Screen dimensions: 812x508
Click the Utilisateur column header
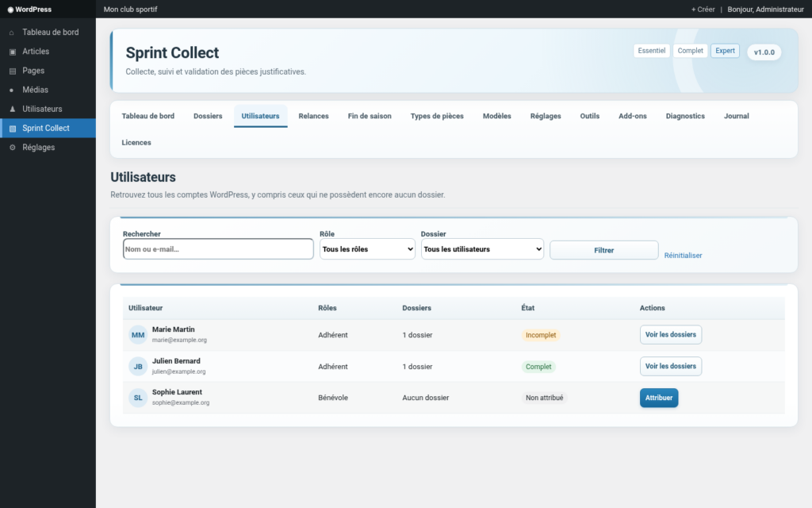[146, 308]
